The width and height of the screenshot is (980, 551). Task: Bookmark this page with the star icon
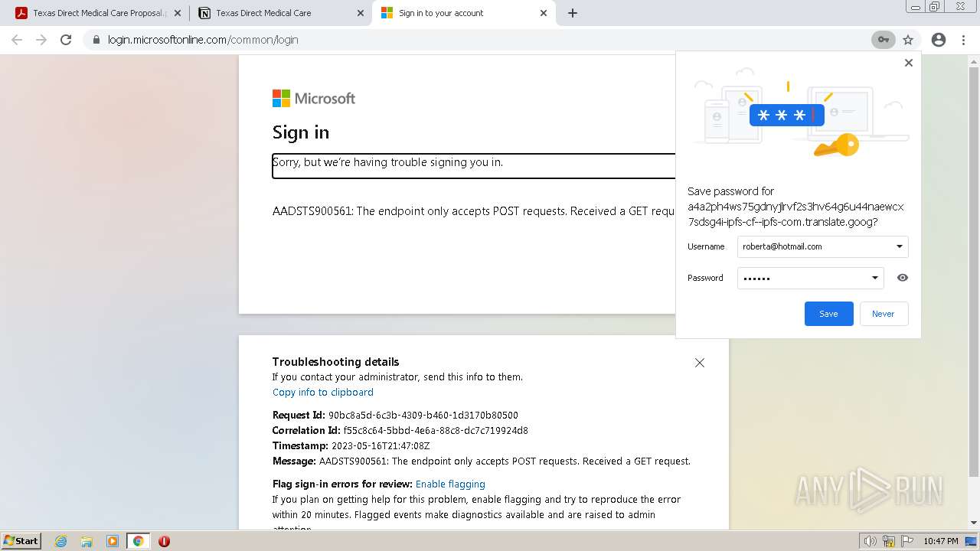[x=908, y=40]
